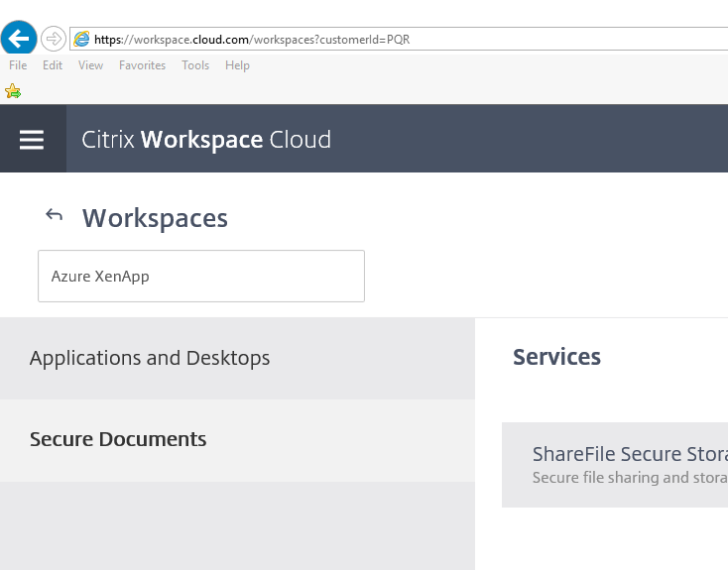The height and width of the screenshot is (570, 728).
Task: Click the Add to Favorites bar star icon
Action: pyautogui.click(x=13, y=91)
